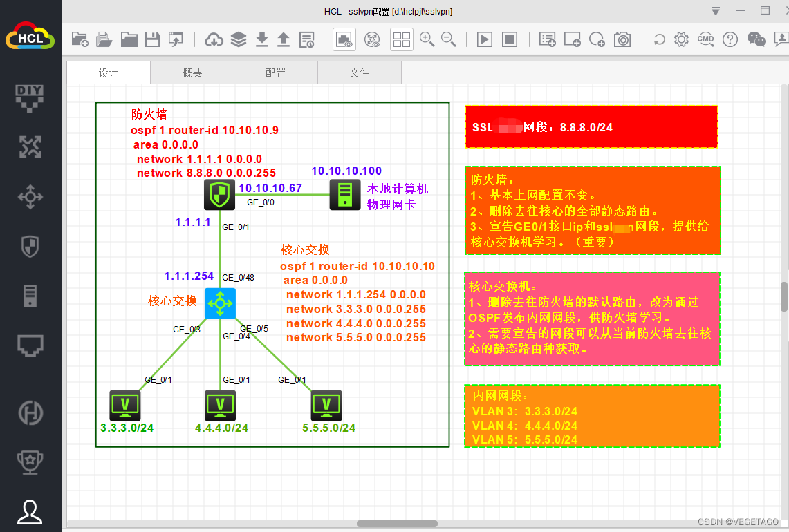Start all devices with play button
Screen dimensions: 789x532
coord(485,39)
